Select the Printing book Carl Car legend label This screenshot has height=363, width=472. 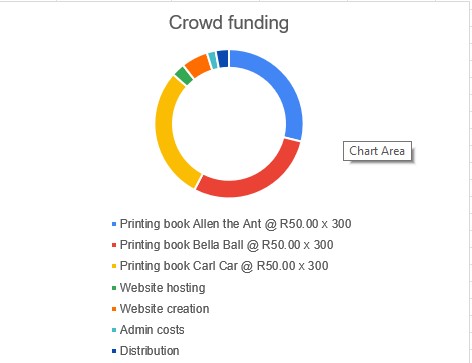(x=224, y=266)
